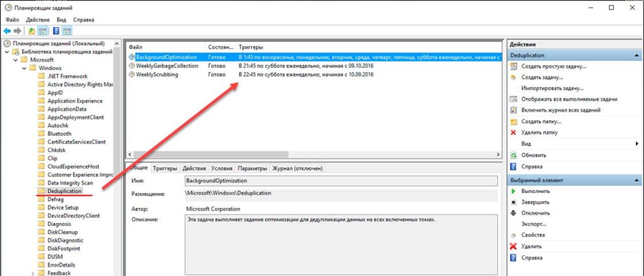Open the Действие menu in the menu bar
Screen dimensions: 644x276
(x=38, y=19)
